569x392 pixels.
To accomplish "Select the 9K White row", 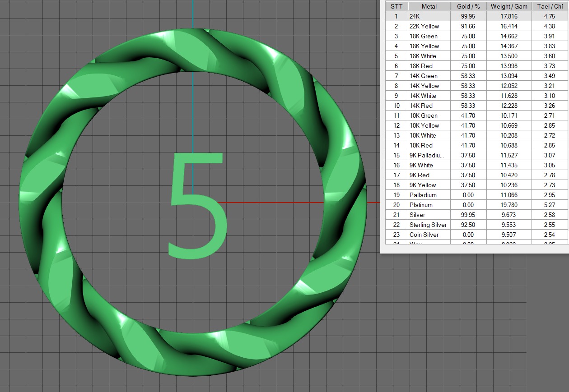I will (x=476, y=165).
